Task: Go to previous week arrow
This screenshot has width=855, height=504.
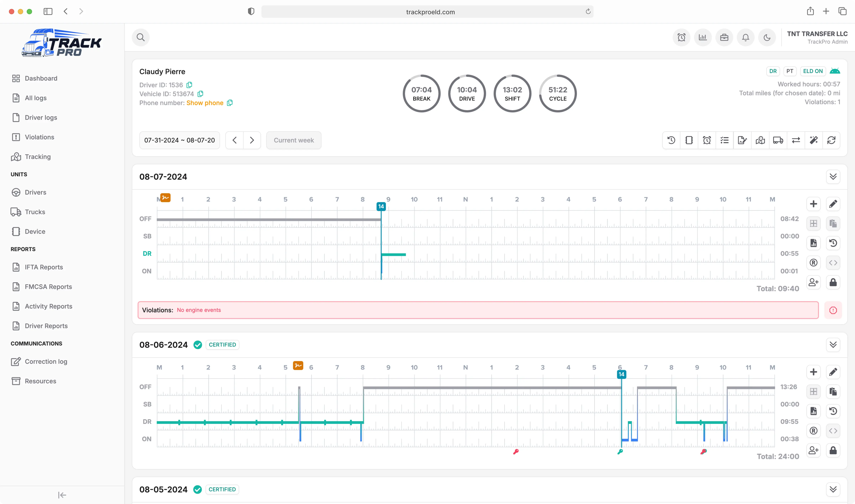Action: coord(234,140)
